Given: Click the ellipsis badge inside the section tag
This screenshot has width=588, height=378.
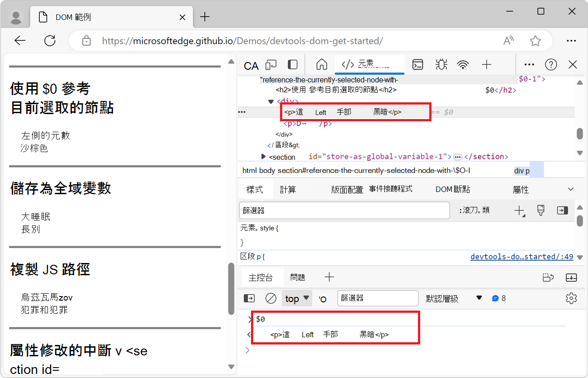Looking at the screenshot, I should (x=458, y=157).
